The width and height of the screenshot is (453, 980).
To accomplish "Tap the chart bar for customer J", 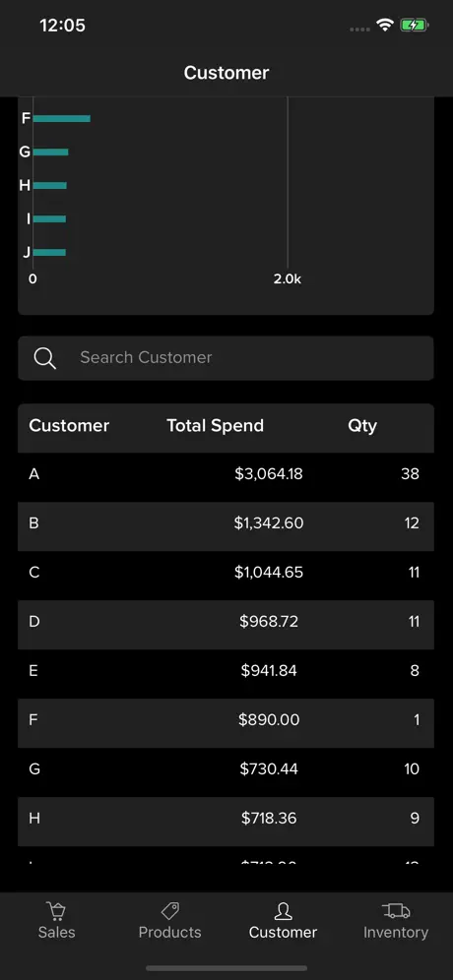I will point(49,253).
